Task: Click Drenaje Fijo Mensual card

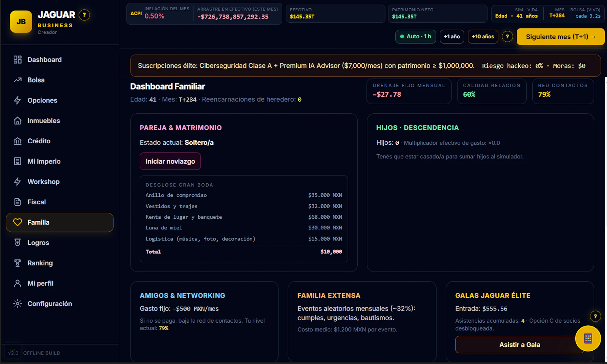Action: tap(409, 91)
